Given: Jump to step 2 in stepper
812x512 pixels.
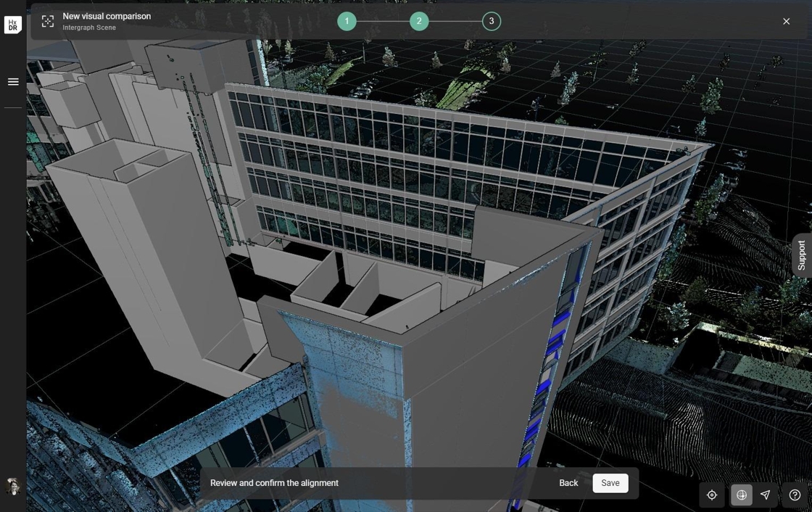Looking at the screenshot, I should pos(419,21).
